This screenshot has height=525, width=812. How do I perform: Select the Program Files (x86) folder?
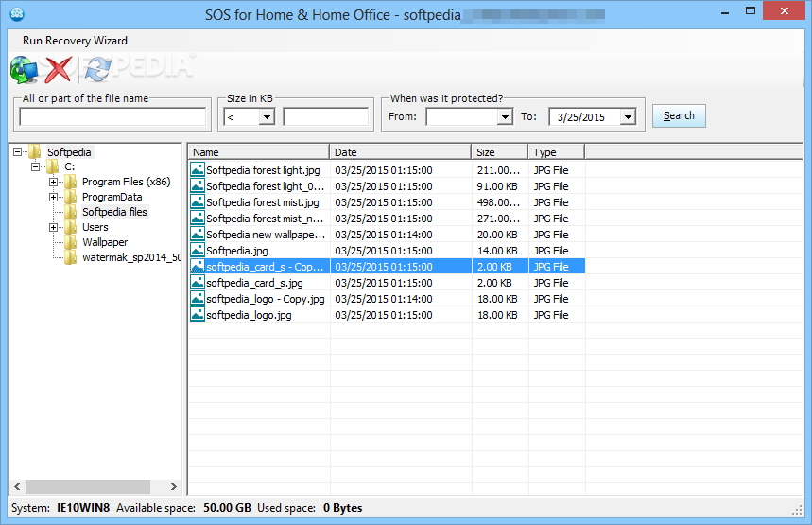pyautogui.click(x=126, y=182)
